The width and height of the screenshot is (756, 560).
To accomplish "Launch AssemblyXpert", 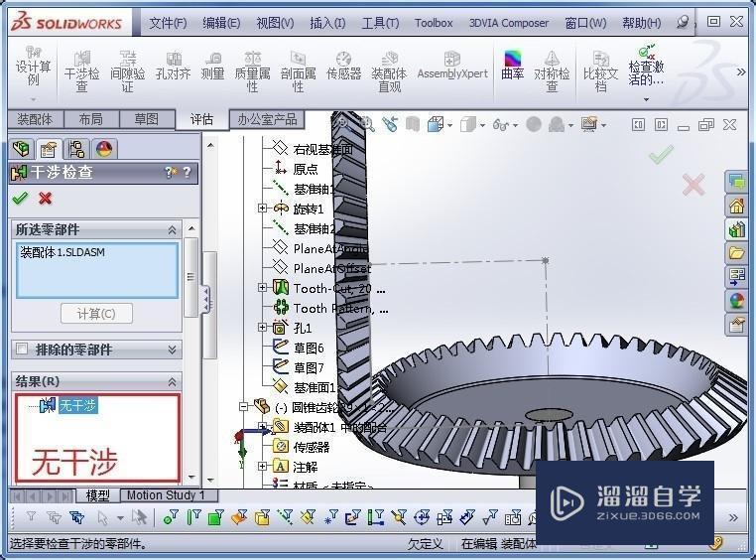I will click(452, 67).
